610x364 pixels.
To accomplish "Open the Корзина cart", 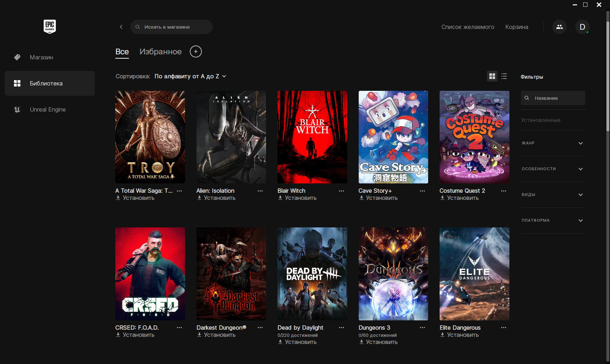I will click(x=517, y=27).
